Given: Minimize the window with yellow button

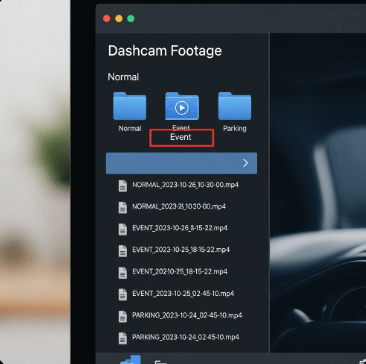Looking at the screenshot, I should pyautogui.click(x=119, y=18).
